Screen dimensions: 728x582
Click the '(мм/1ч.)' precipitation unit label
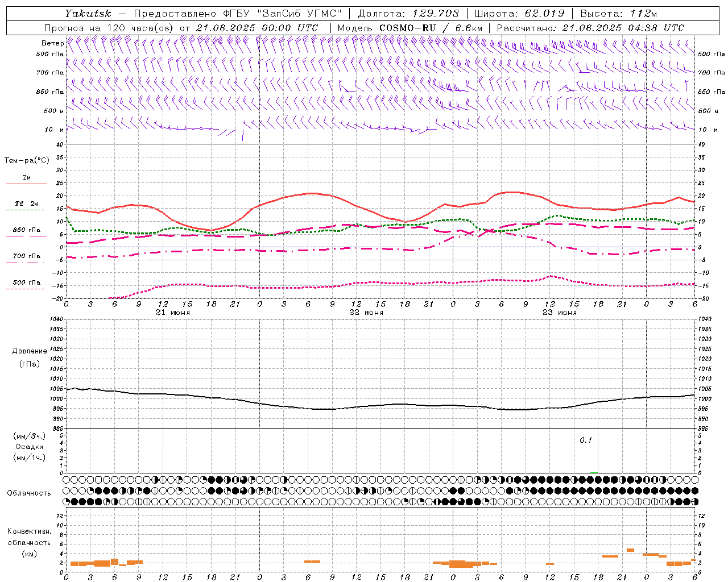tap(30, 458)
